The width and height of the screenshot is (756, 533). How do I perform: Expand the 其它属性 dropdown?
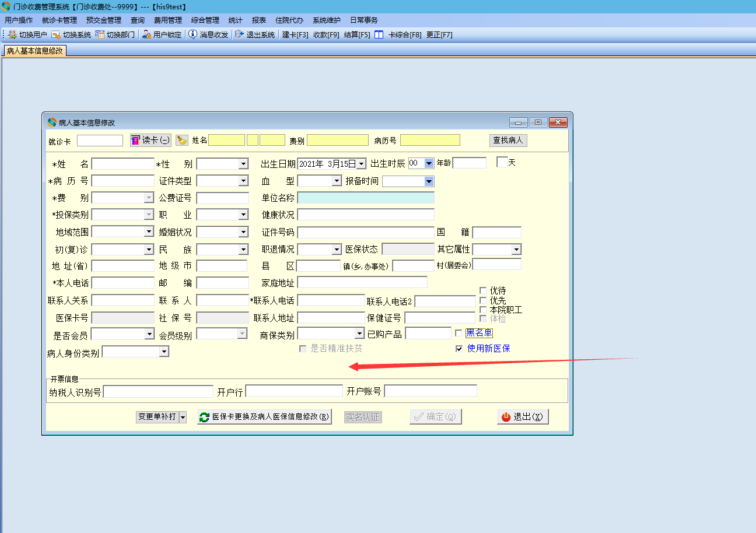pos(516,250)
